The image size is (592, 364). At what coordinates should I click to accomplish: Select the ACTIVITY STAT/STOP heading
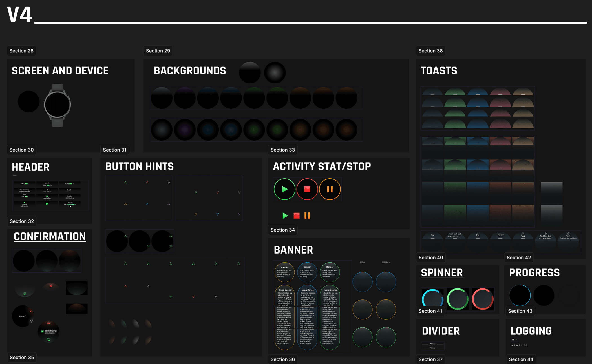[x=322, y=166]
